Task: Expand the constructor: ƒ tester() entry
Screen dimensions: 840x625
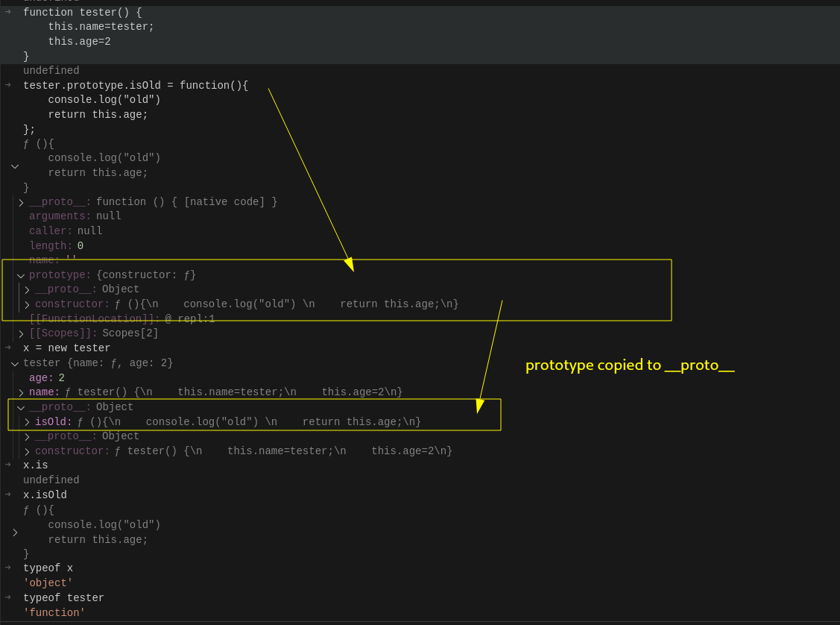Action: pyautogui.click(x=27, y=451)
